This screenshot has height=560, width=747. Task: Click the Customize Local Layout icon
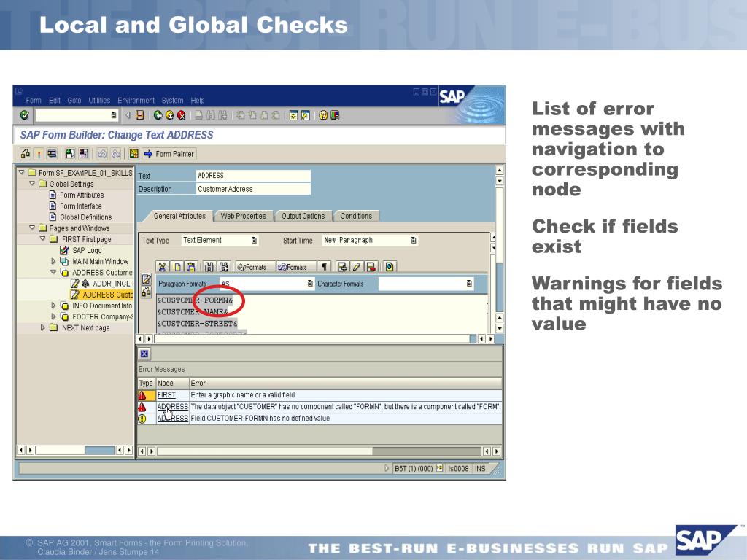click(335, 115)
